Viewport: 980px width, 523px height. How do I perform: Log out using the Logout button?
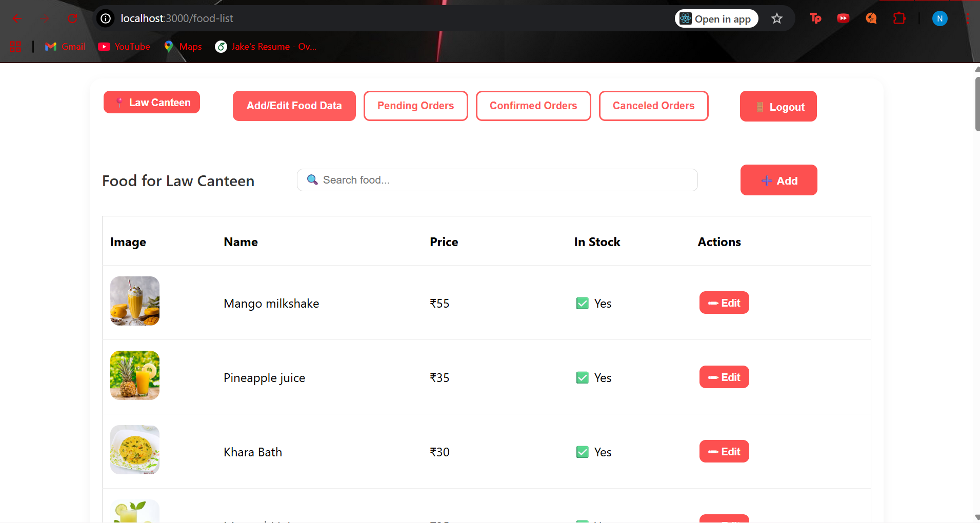(x=778, y=106)
